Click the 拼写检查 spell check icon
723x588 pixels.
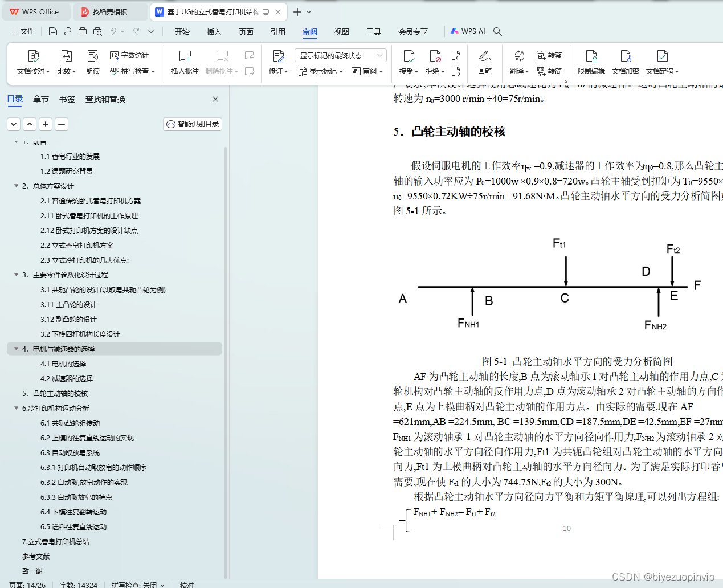(115, 71)
